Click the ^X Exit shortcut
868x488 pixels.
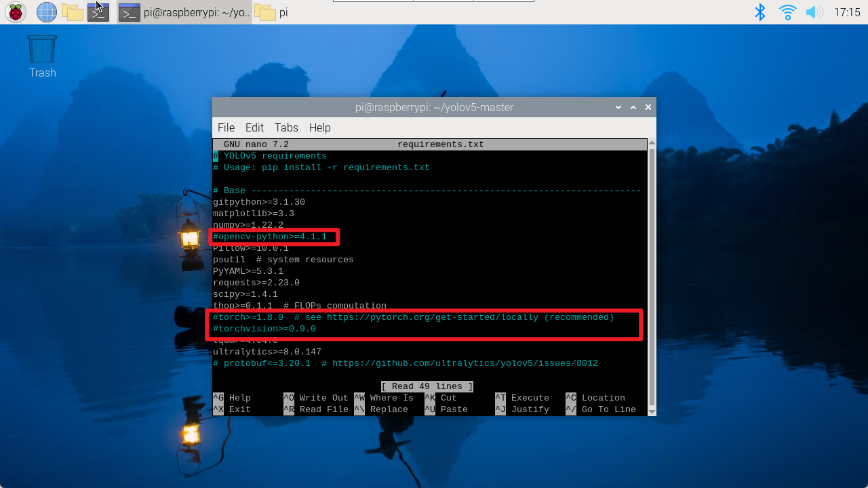pyautogui.click(x=232, y=409)
